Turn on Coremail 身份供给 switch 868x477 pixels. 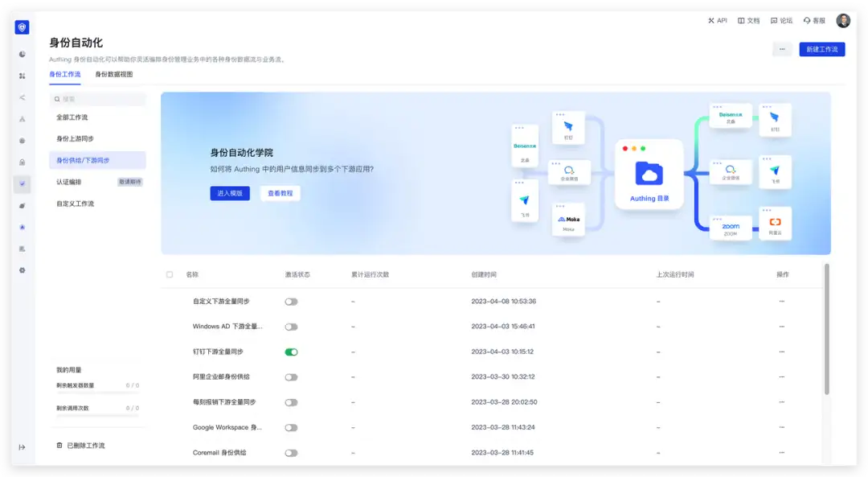291,453
